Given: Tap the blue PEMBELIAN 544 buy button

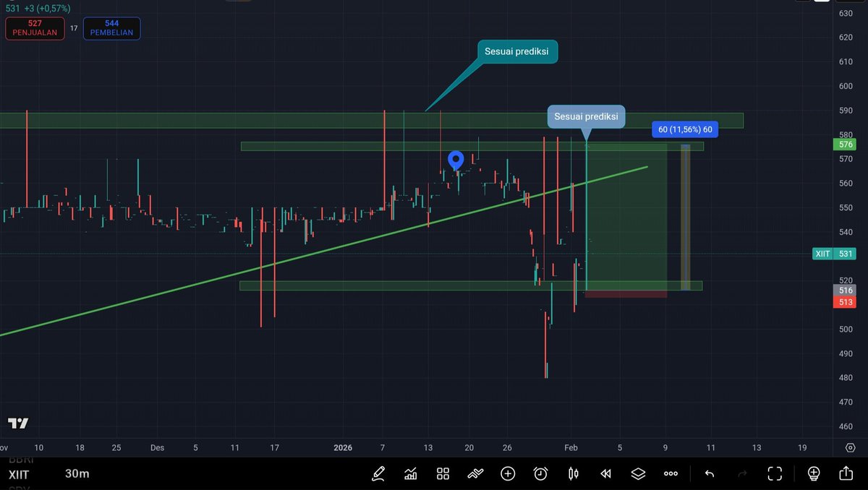Looking at the screenshot, I should click(x=111, y=28).
